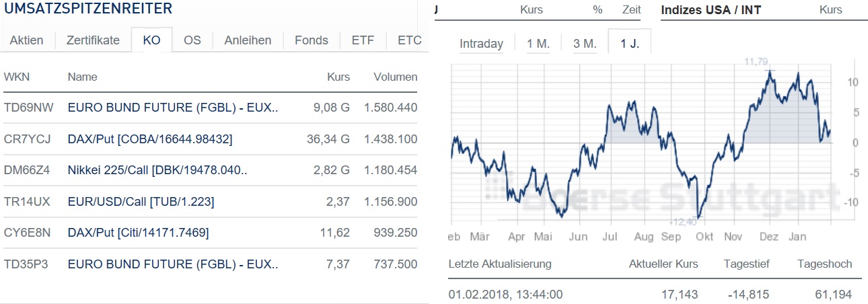Select the 1 M. chart period
This screenshot has height=304, width=868.
(538, 44)
